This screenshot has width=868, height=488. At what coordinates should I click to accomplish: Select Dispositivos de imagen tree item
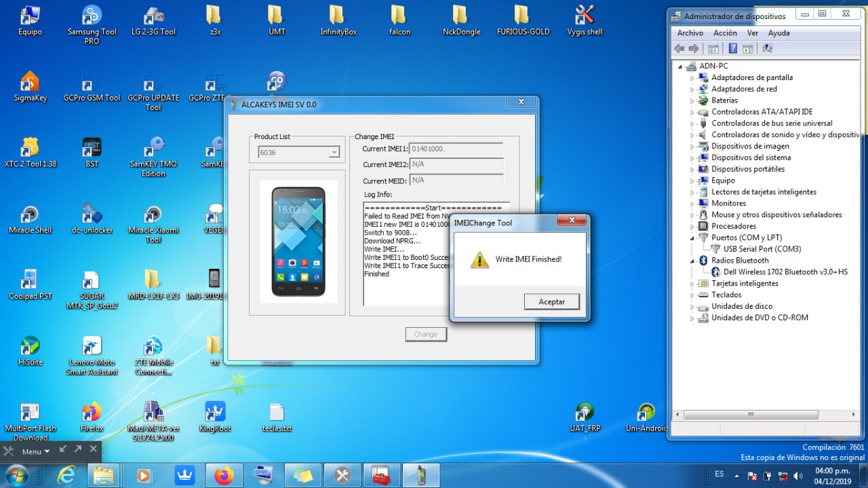tap(750, 147)
